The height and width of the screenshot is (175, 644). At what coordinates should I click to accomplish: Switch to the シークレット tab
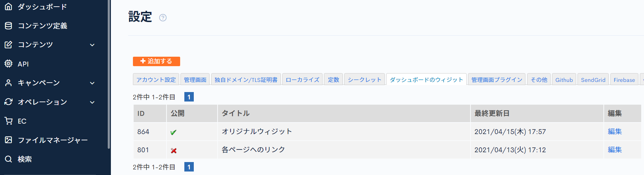[x=365, y=79]
